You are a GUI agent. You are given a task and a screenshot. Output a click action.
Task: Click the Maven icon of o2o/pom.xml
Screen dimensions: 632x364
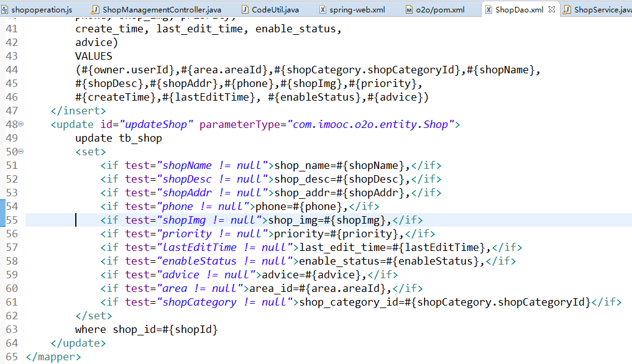tap(409, 9)
